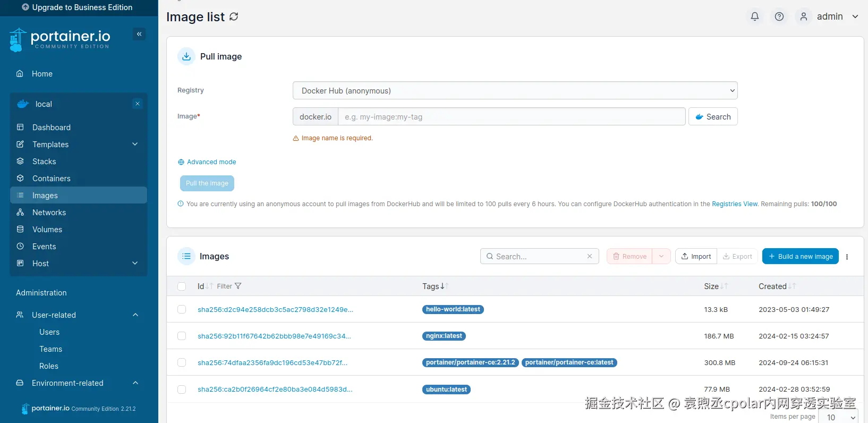
Task: Click the Stacks layers icon
Action: 20,161
